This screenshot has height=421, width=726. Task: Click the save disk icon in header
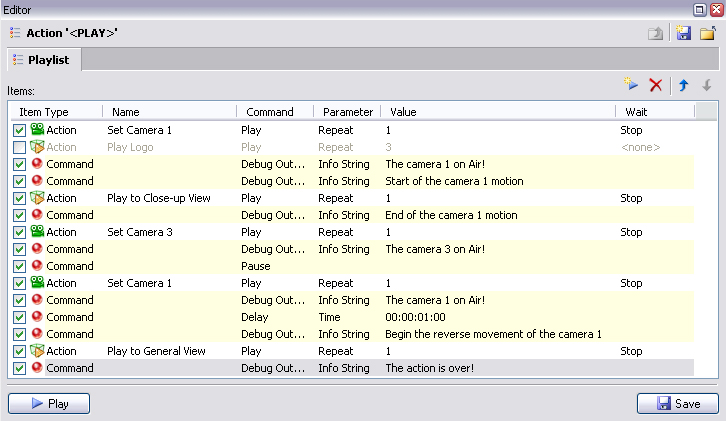pos(683,33)
